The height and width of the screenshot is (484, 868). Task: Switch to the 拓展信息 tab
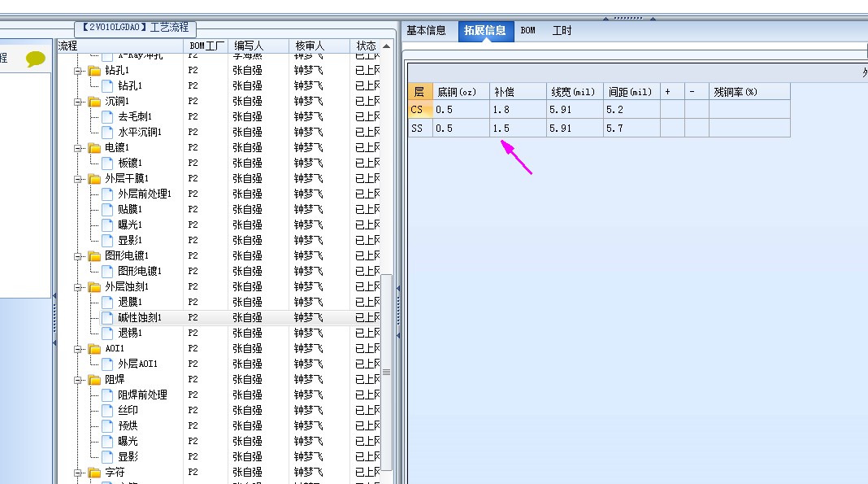(485, 30)
